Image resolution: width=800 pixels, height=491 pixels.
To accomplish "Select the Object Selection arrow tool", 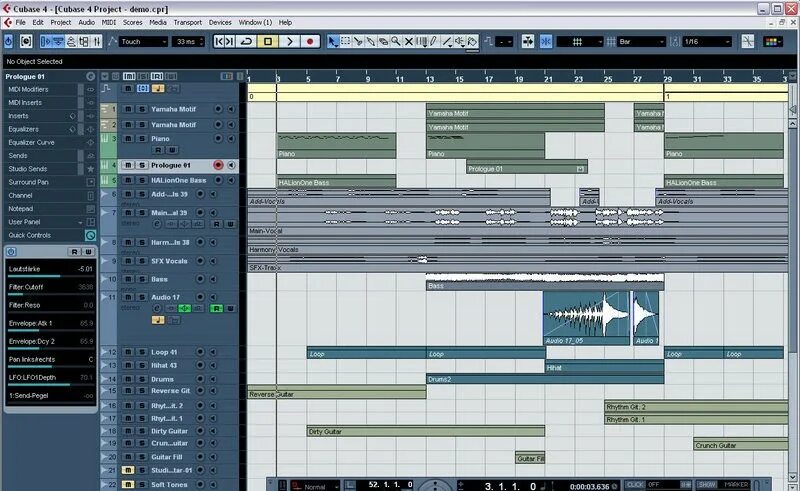I will click(333, 41).
